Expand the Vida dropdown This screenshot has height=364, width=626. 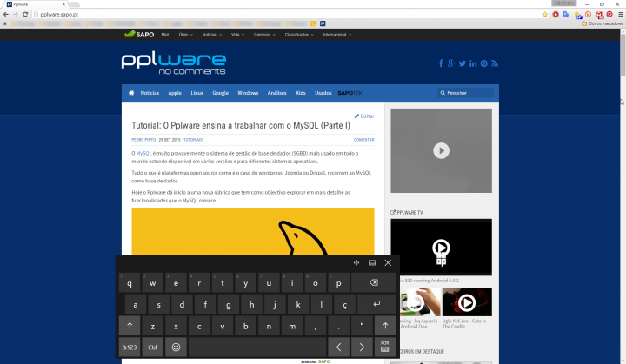click(237, 35)
